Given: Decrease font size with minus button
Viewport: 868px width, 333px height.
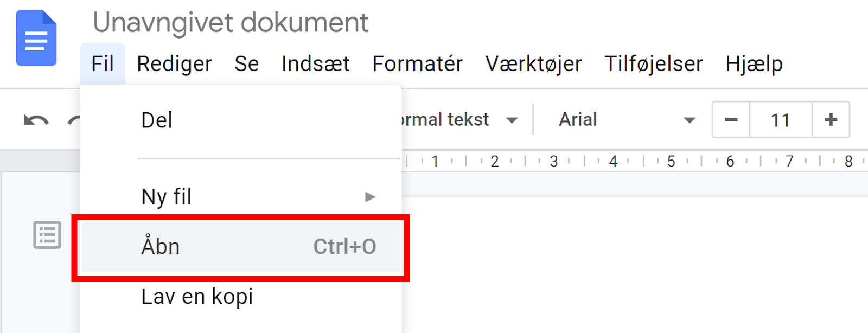Looking at the screenshot, I should tap(731, 120).
